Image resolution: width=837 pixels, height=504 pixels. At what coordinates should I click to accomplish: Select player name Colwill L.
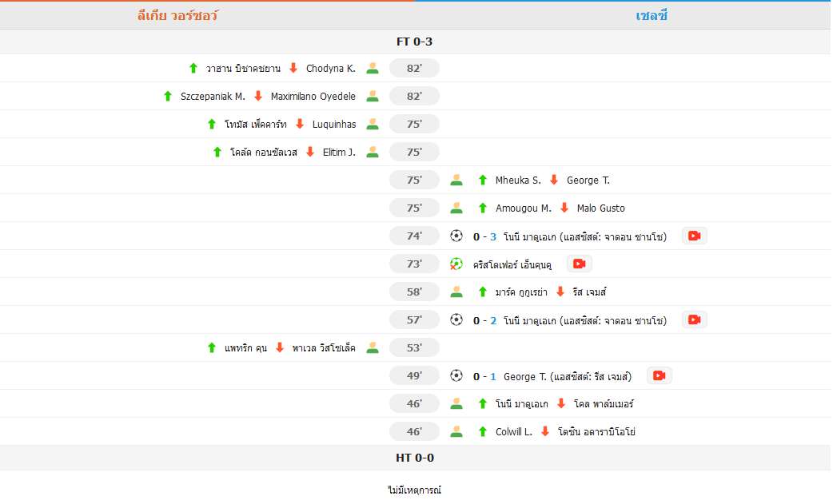(x=513, y=432)
